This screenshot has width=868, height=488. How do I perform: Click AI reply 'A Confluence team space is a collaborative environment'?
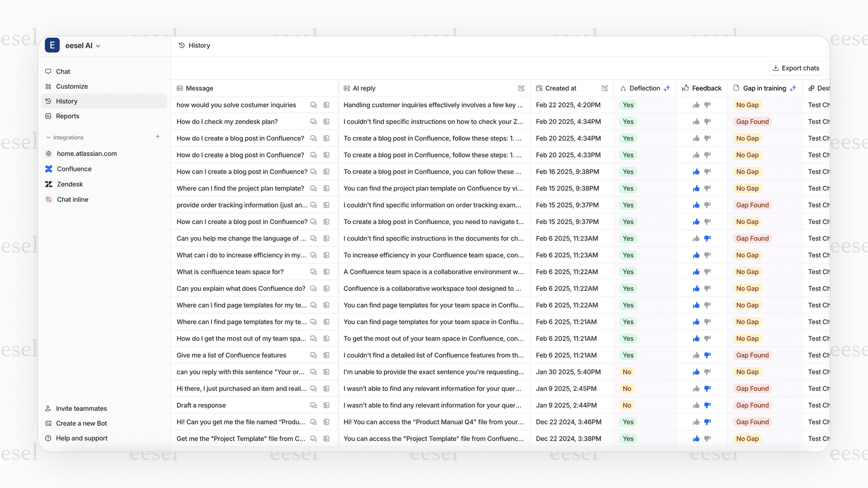click(433, 272)
